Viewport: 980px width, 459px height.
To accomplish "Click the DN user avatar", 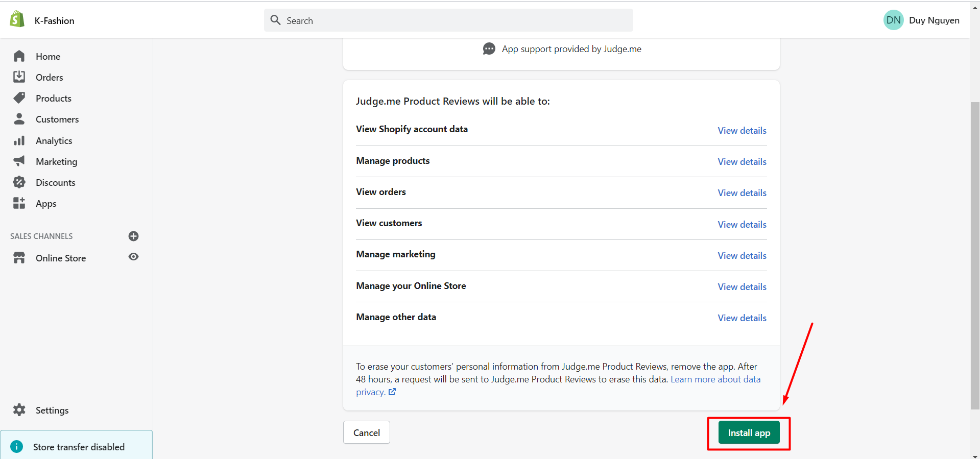I will coord(894,20).
